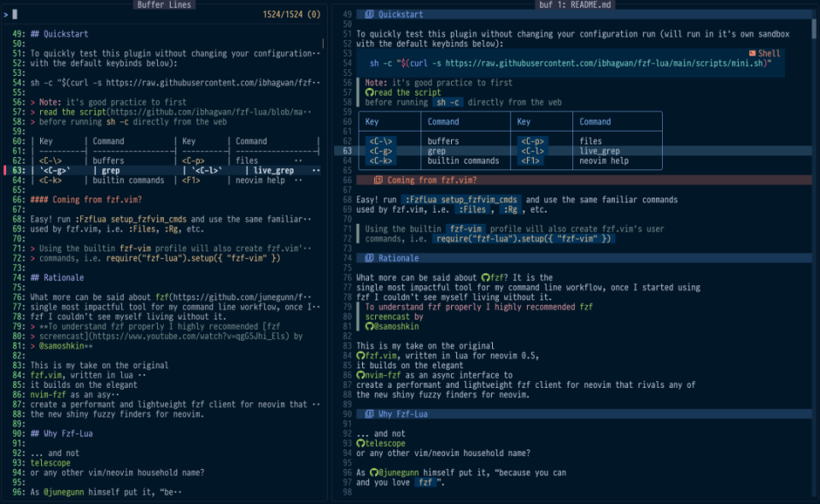The image size is (820, 504).
Task: Click the <C-p> key cell in table
Action: click(x=532, y=141)
